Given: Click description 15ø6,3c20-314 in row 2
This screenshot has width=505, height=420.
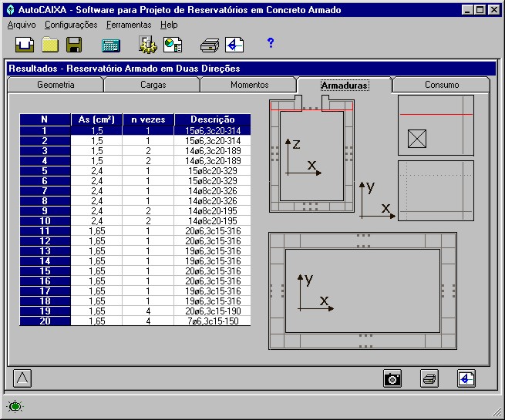Looking at the screenshot, I should click(213, 141).
